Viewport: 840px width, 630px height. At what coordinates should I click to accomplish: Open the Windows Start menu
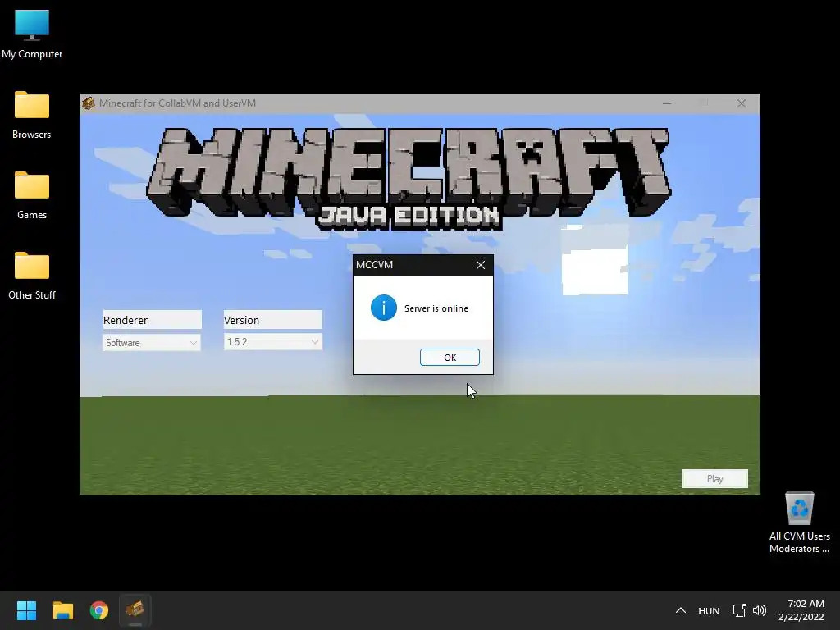[26, 610]
